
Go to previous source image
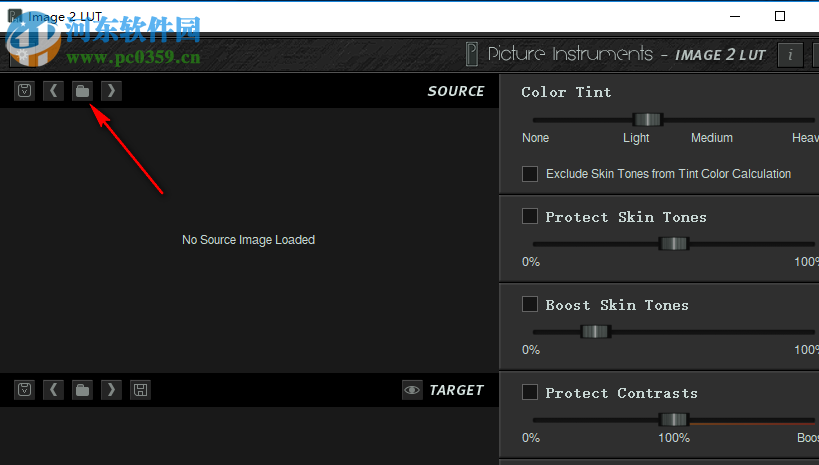tap(53, 91)
